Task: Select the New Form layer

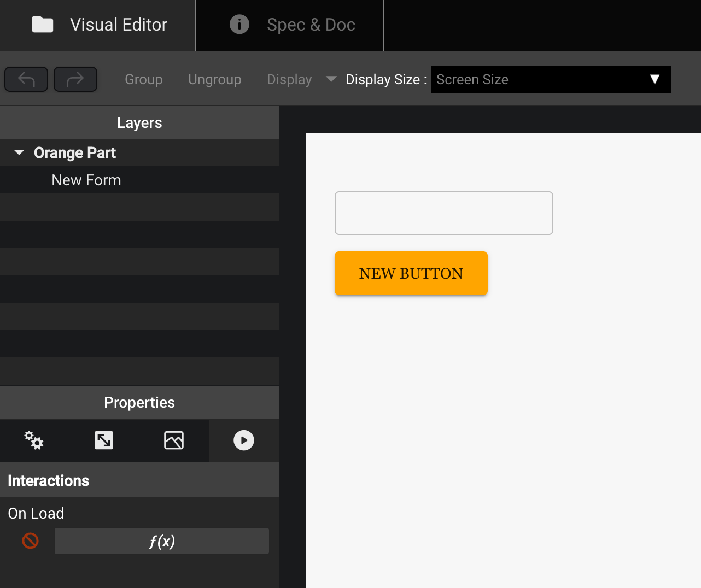Action: pos(86,180)
